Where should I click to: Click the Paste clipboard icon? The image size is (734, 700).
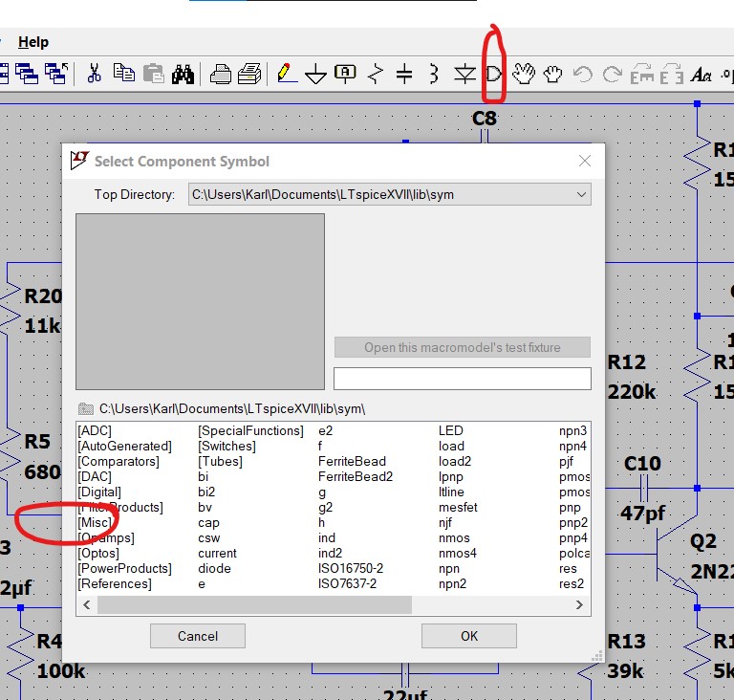pyautogui.click(x=154, y=74)
